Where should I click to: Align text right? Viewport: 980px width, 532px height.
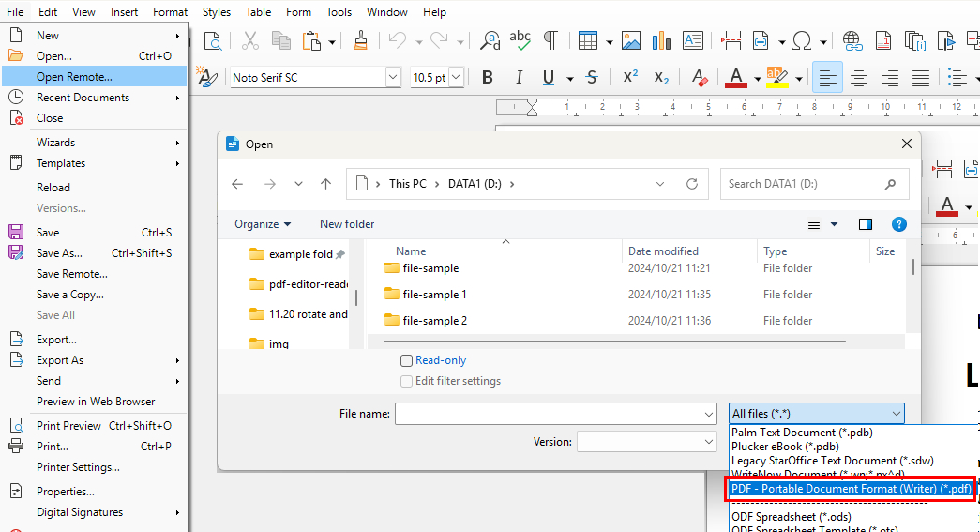889,77
